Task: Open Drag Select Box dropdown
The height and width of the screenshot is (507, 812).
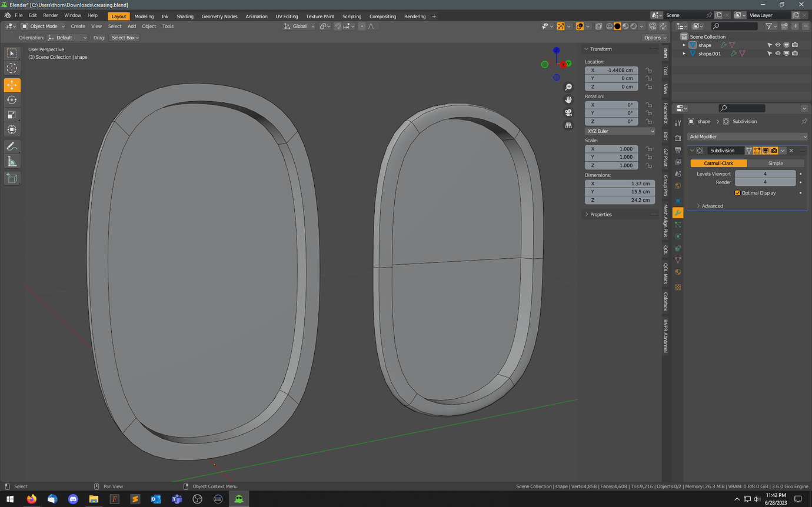Action: [x=125, y=38]
